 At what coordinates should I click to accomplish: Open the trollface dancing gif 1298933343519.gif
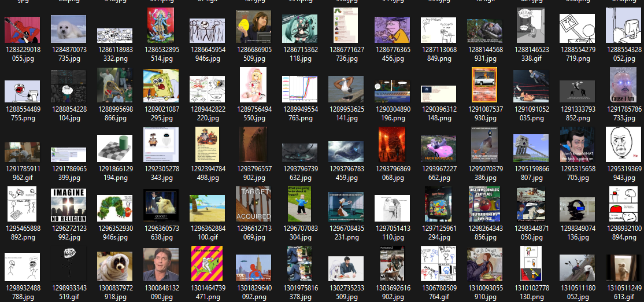click(69, 264)
